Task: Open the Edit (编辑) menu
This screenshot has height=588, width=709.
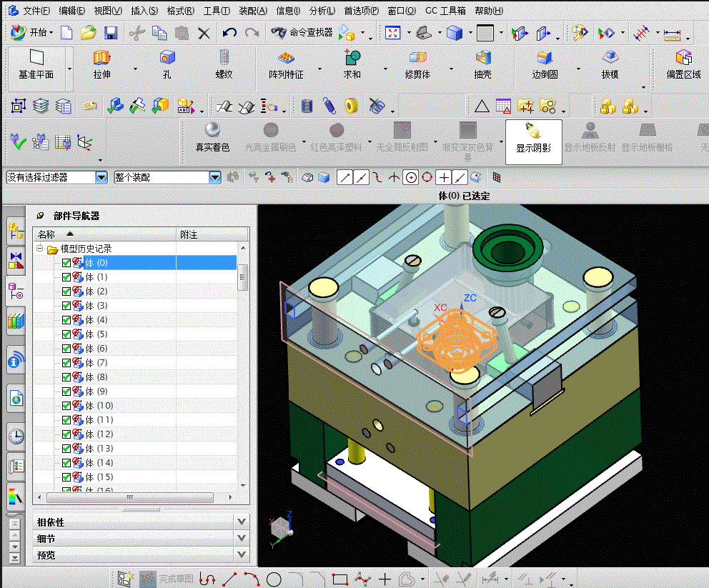Action: coord(72,11)
